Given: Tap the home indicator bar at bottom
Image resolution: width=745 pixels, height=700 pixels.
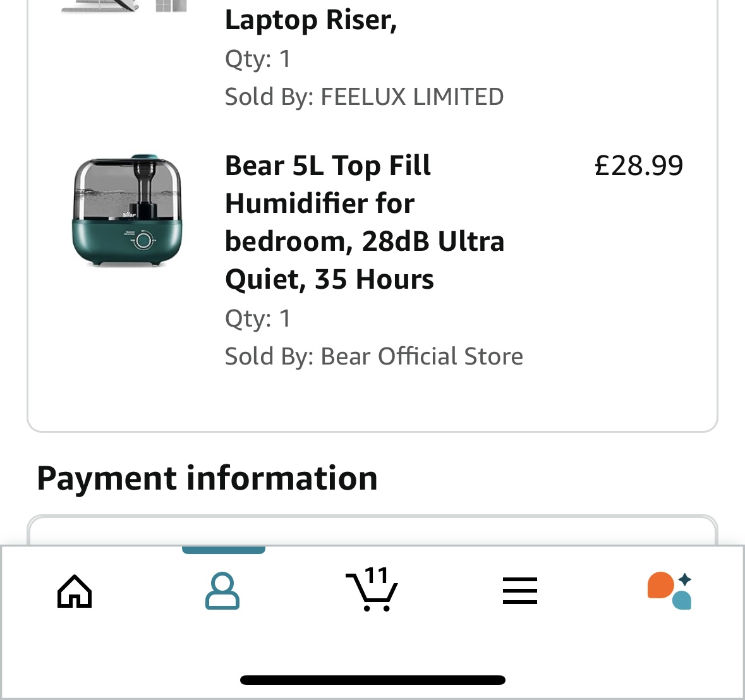Looking at the screenshot, I should coord(372,680).
